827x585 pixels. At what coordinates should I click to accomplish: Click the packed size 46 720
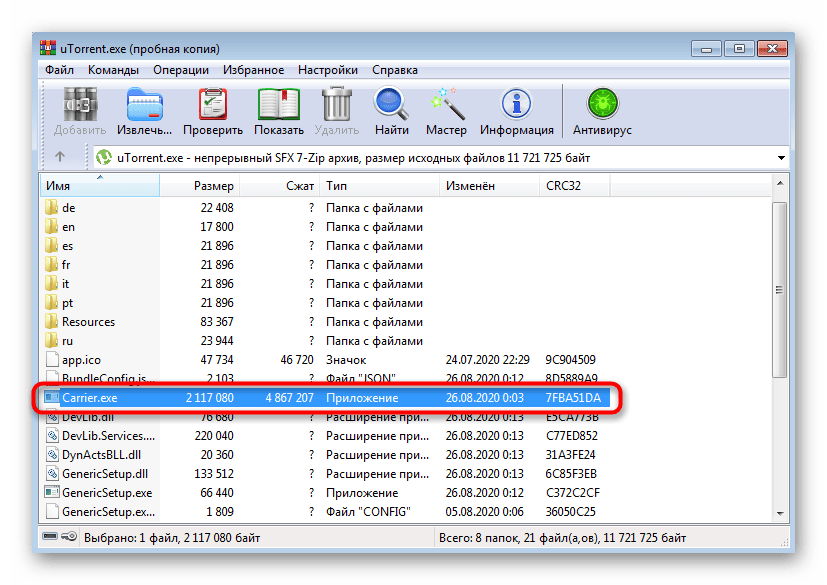297,359
